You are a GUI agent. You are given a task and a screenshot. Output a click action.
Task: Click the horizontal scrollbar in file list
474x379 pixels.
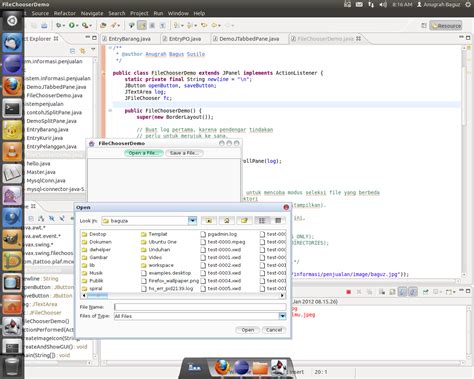point(97,295)
